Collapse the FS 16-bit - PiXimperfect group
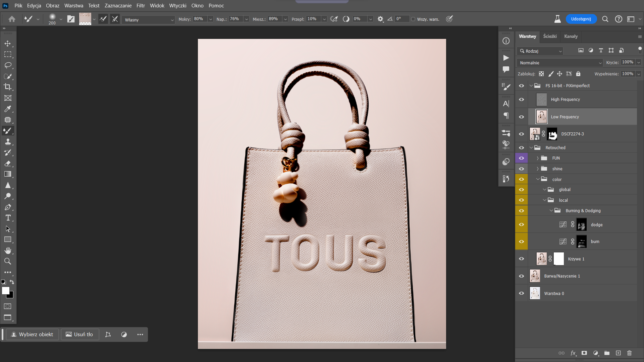 pos(531,86)
